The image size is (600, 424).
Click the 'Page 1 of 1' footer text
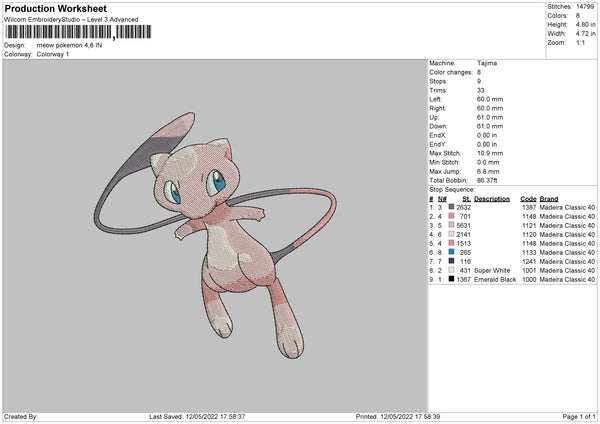579,416
